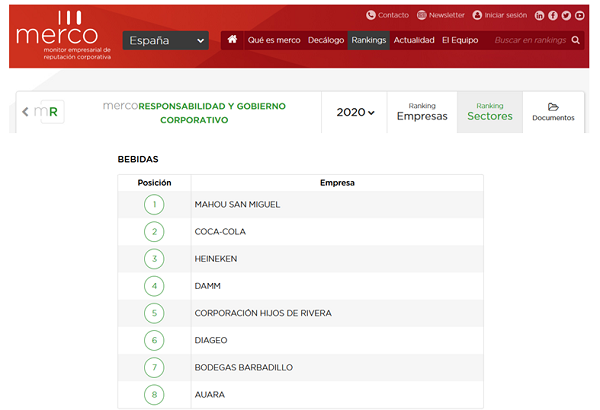This screenshot has height=410, width=600.
Task: Open the El Equipo menu item
Action: pyautogui.click(x=460, y=40)
